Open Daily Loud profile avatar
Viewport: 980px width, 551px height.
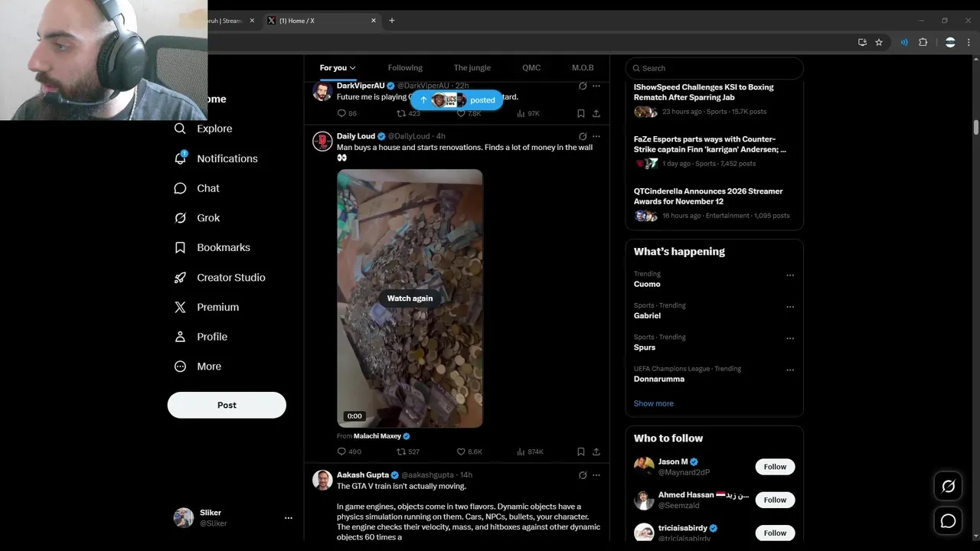coord(322,141)
